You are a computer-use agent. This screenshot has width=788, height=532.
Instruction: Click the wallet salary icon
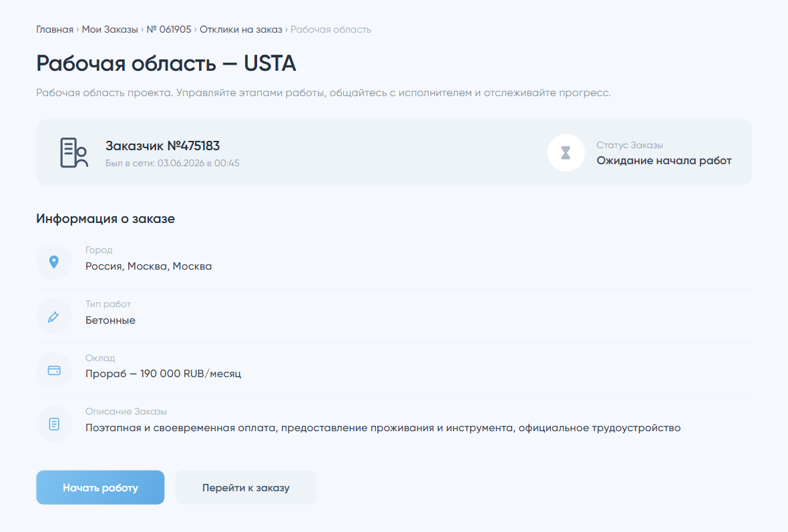click(54, 370)
